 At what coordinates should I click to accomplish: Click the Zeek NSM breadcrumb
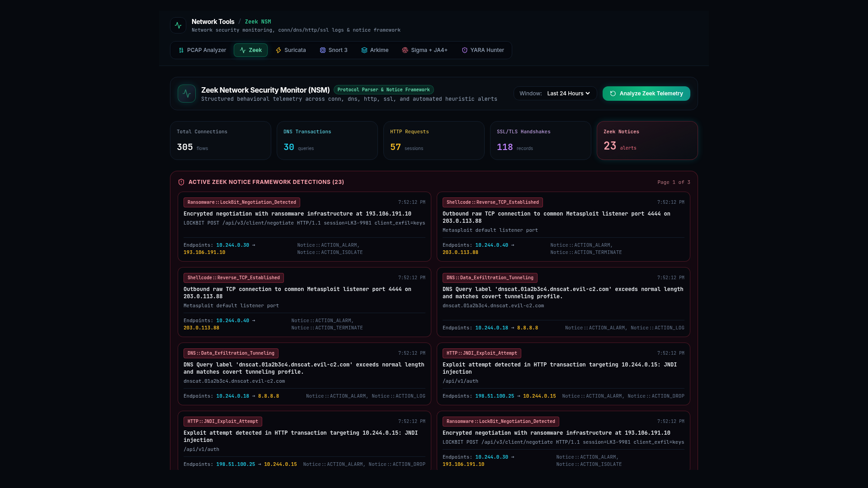[258, 22]
